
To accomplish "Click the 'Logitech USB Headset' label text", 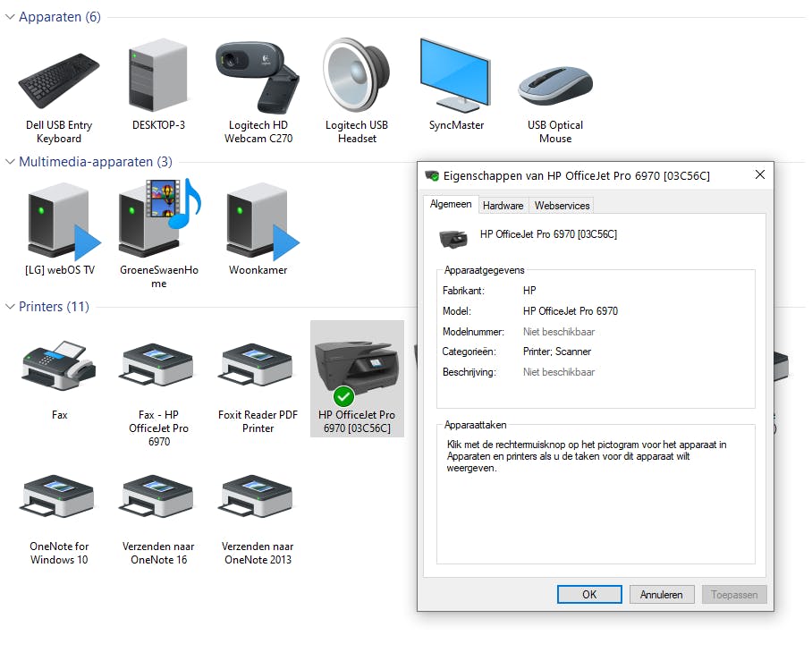I will tap(356, 131).
